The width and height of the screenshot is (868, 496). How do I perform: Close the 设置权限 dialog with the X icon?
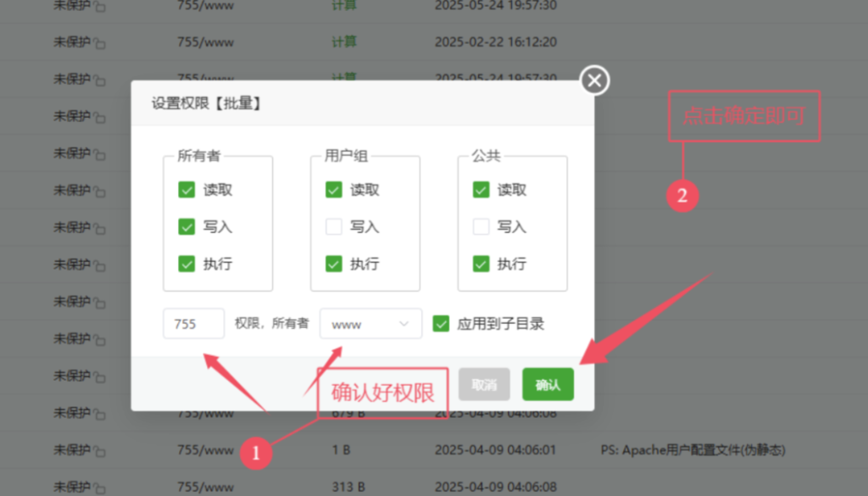[594, 81]
